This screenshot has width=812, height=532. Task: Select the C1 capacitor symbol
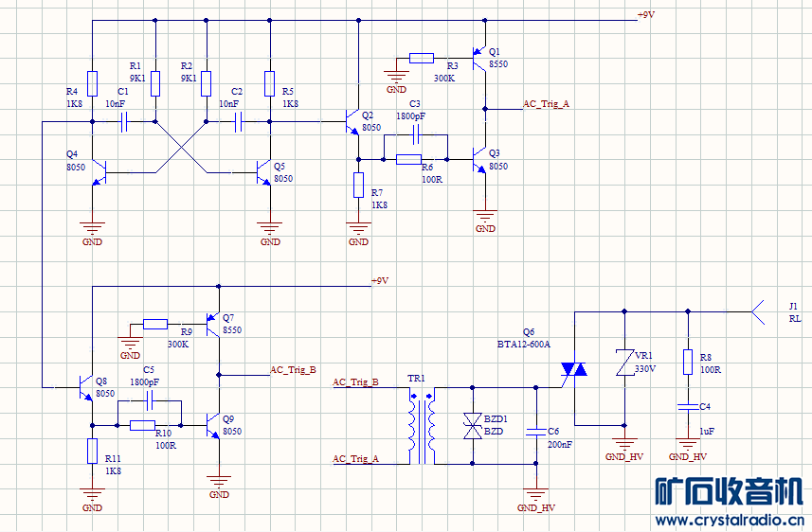point(124,122)
